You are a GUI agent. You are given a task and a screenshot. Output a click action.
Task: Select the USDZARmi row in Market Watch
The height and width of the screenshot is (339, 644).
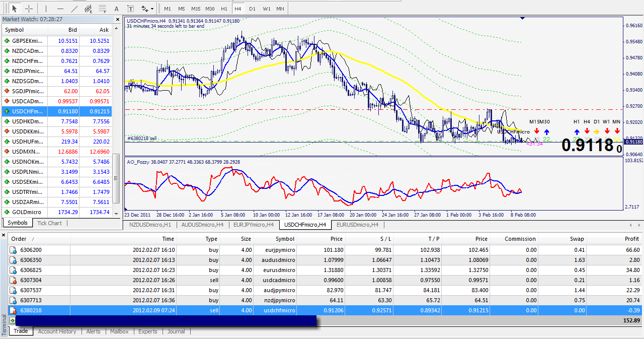pyautogui.click(x=57, y=202)
